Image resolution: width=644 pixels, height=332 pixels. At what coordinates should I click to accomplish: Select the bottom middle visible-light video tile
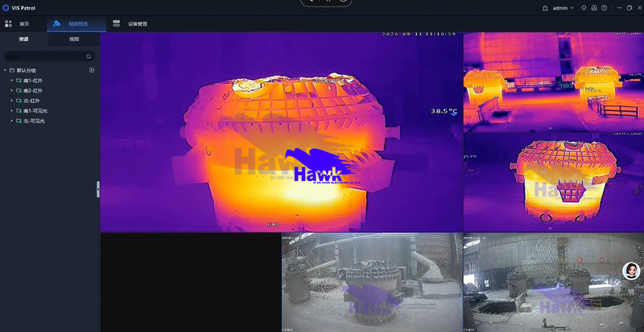click(x=372, y=282)
